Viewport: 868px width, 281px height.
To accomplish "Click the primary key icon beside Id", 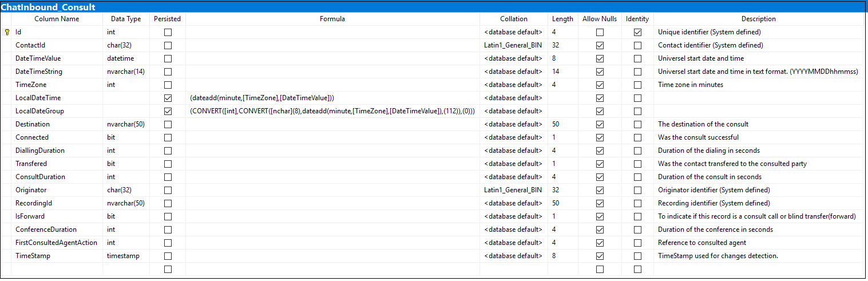I will coord(7,32).
